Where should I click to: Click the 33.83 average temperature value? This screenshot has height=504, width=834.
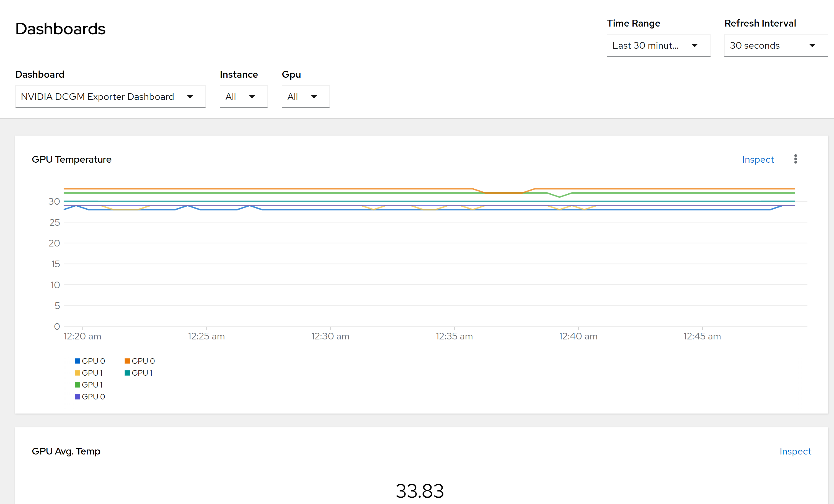420,491
